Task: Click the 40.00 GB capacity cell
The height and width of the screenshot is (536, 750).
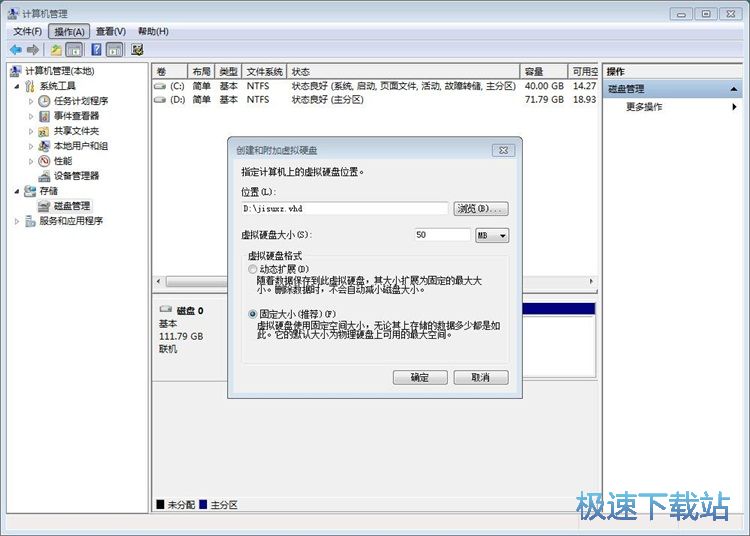Action: (544, 86)
